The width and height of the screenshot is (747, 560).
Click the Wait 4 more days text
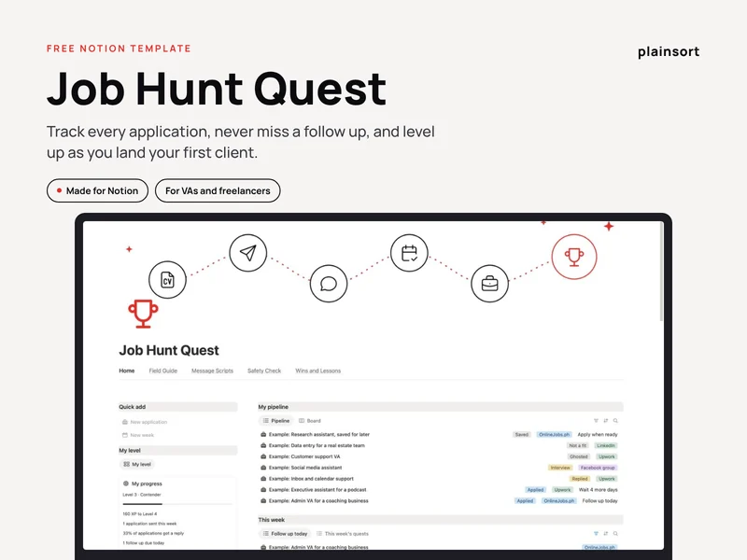click(x=598, y=489)
